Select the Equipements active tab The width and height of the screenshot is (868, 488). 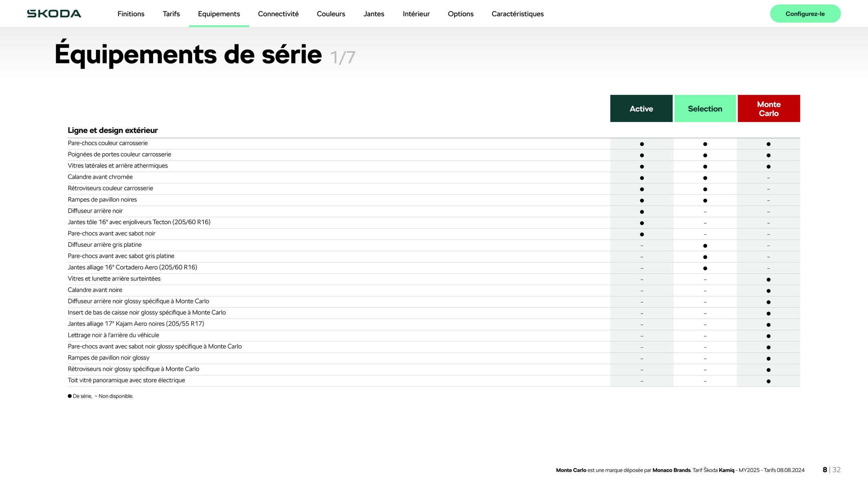pyautogui.click(x=219, y=14)
